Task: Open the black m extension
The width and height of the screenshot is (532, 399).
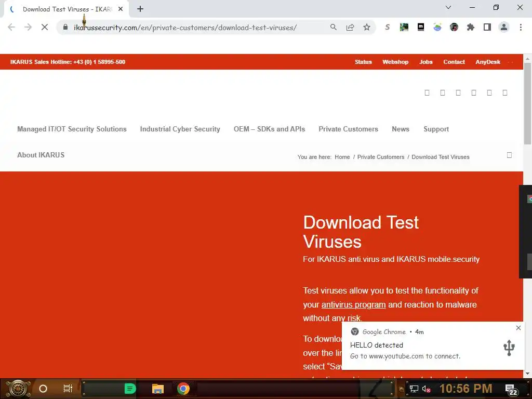Action: pyautogui.click(x=421, y=27)
